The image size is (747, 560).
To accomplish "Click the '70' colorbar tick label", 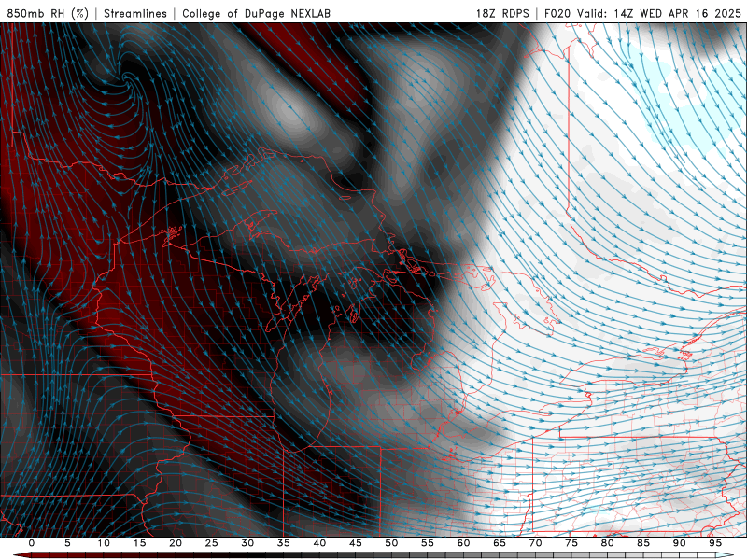I will tap(535, 543).
